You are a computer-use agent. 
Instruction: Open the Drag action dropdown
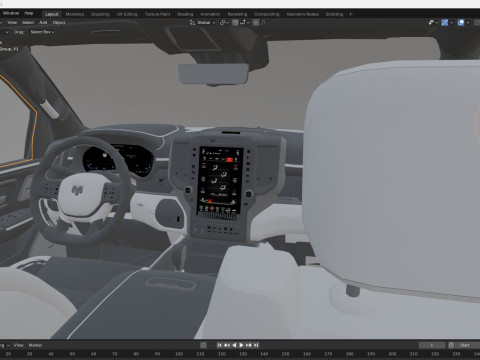pos(19,32)
